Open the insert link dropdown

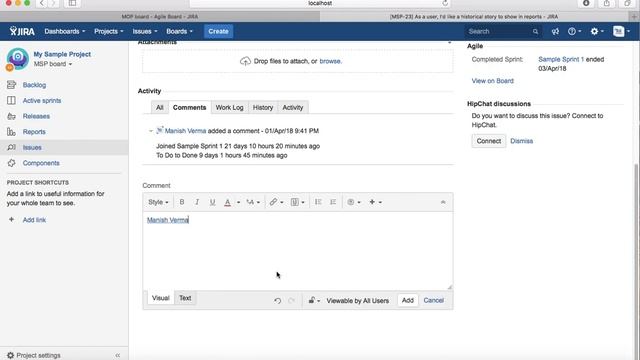click(276, 202)
